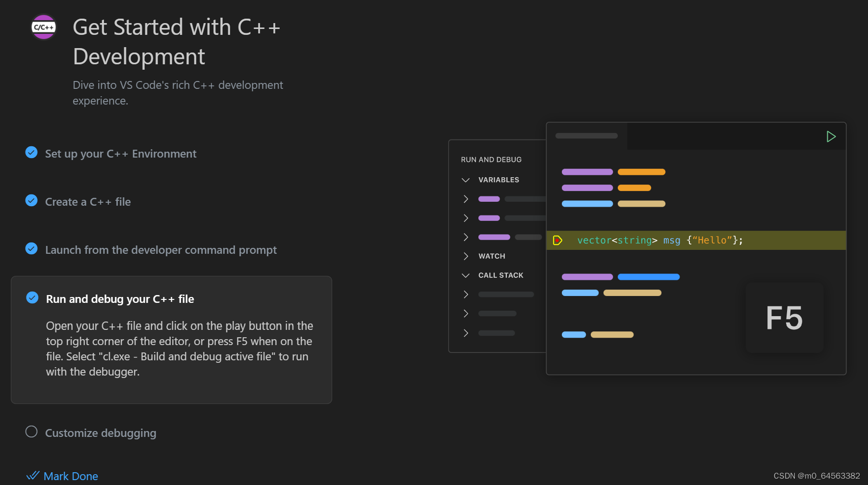Click the step description mentioning cl.exe

click(180, 349)
